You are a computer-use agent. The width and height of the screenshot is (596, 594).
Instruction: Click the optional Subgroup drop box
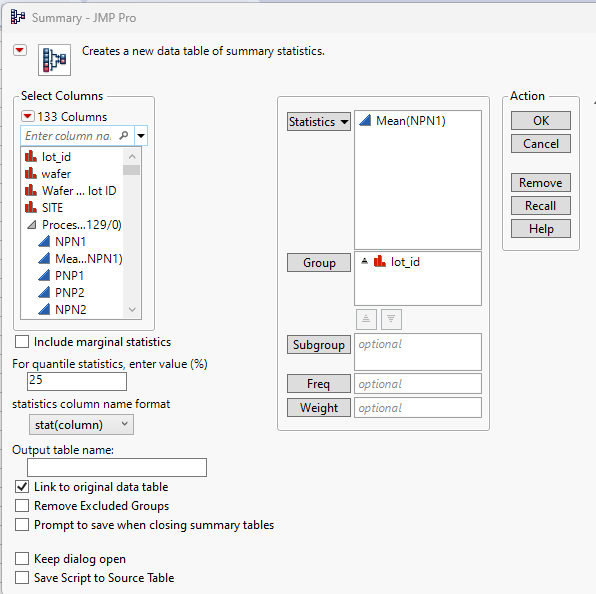click(418, 352)
